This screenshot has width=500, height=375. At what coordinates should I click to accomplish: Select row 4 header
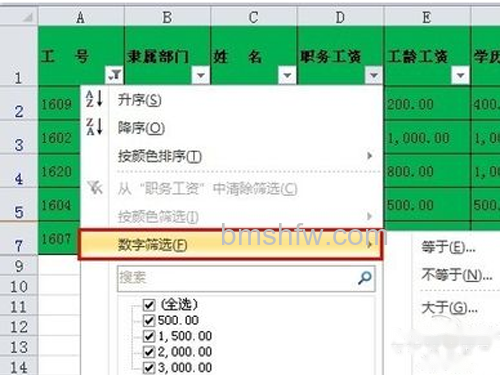coord(19,171)
